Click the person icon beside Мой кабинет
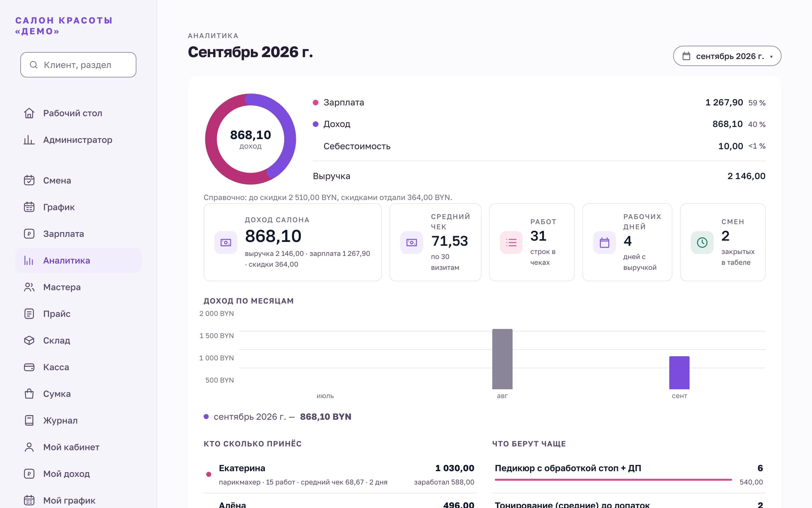The image size is (812, 508). [29, 447]
